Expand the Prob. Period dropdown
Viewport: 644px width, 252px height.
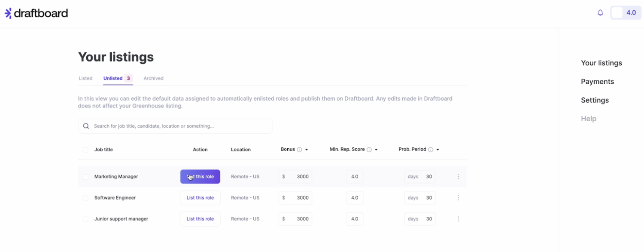tap(437, 149)
